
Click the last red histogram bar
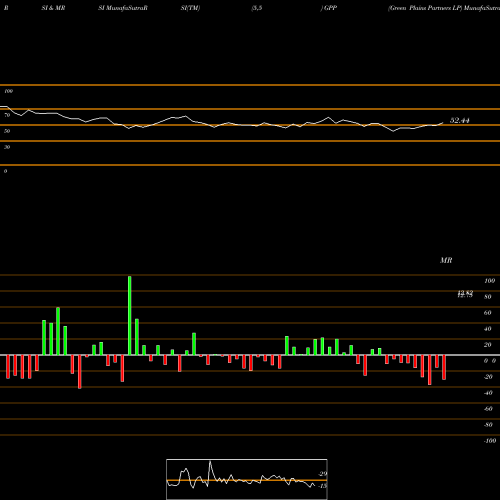pyautogui.click(x=444, y=367)
